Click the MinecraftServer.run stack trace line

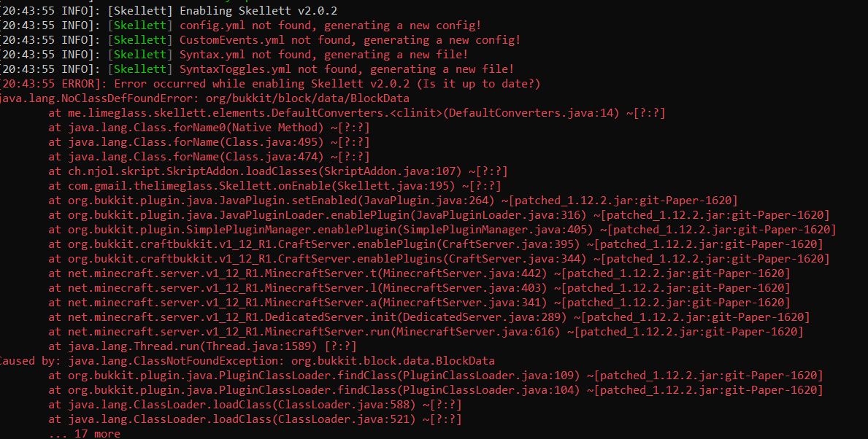(x=426, y=332)
